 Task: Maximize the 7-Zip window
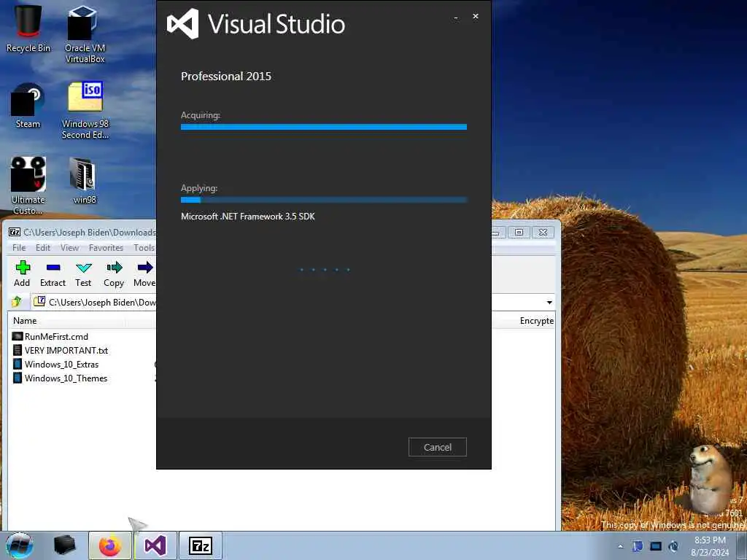click(x=519, y=233)
